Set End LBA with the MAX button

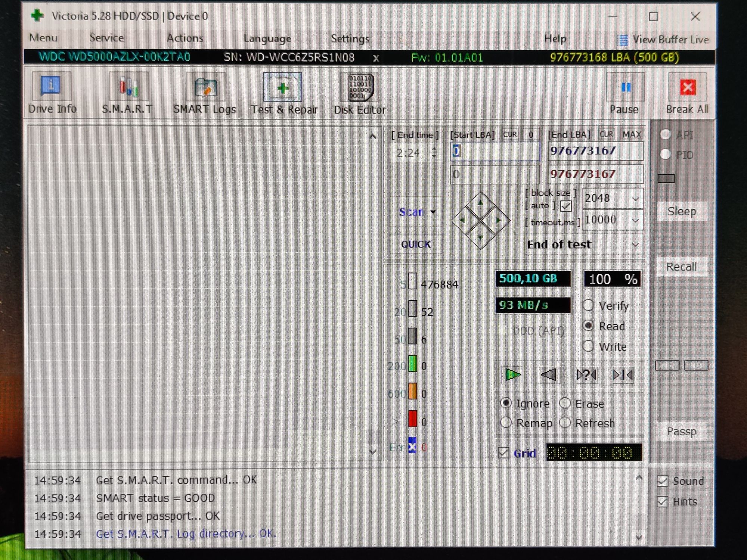(x=632, y=134)
